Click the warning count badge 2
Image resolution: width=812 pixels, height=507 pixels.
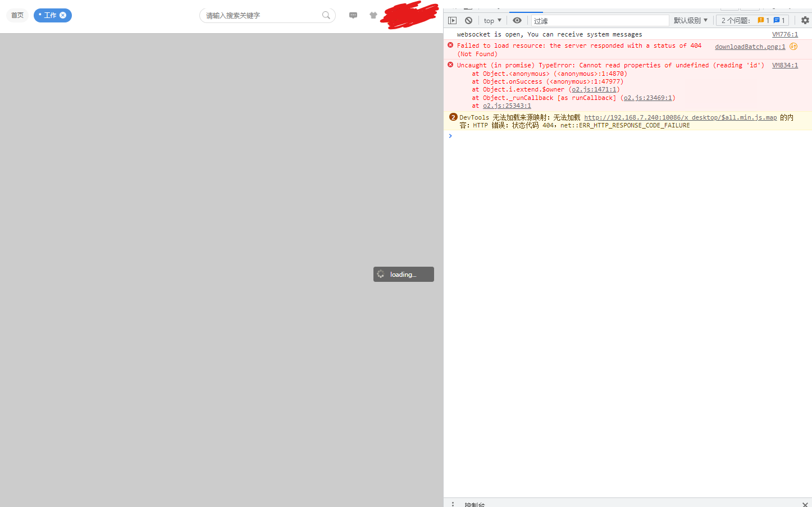(453, 117)
